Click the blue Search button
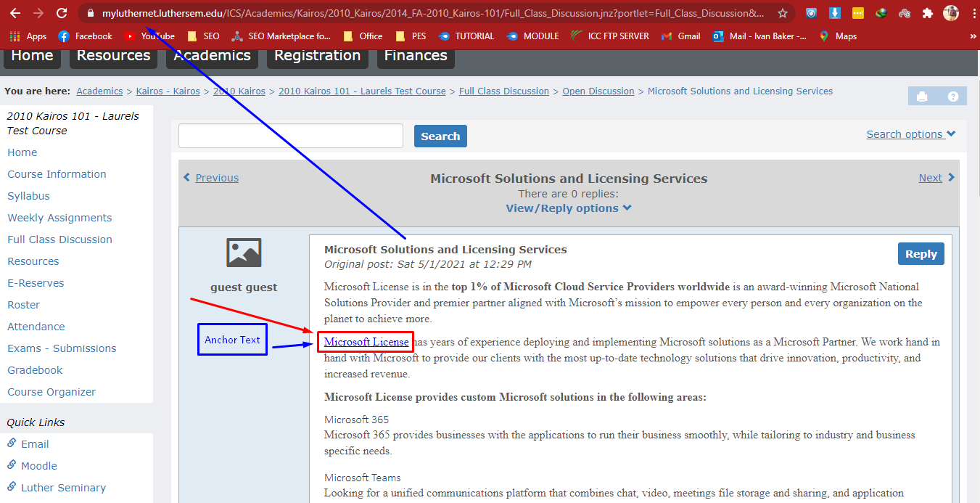The width and height of the screenshot is (980, 503). [440, 136]
